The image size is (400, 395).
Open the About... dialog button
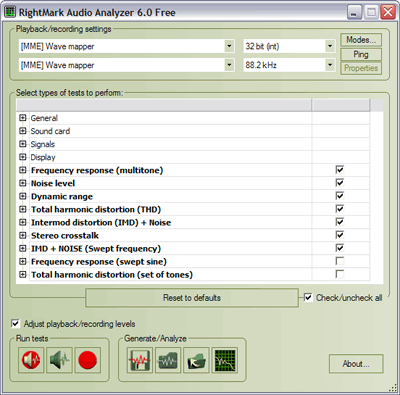point(356,364)
